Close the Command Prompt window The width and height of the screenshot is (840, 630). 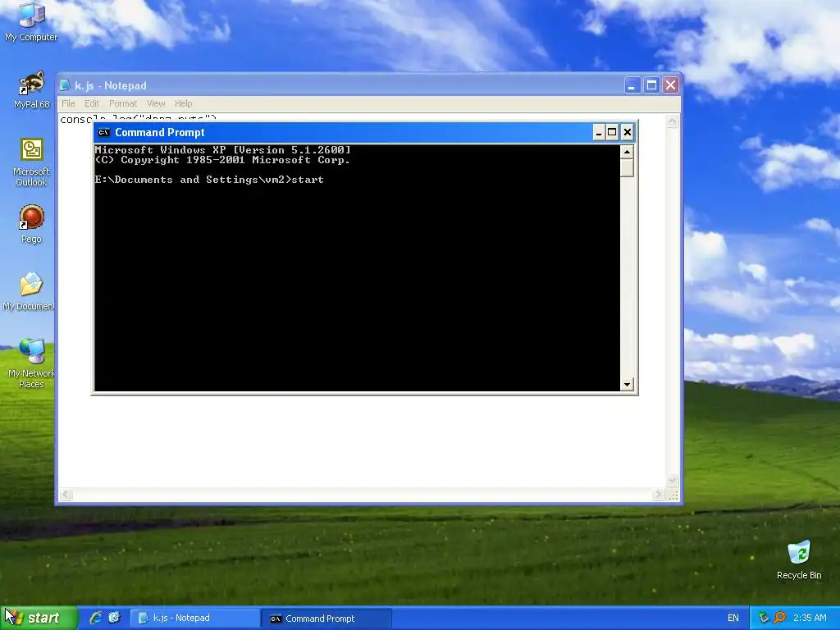627,132
